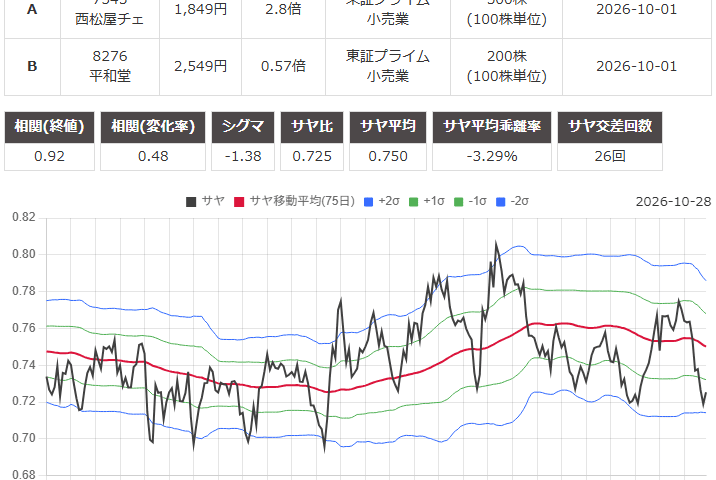Toggle the +1σ legend entry

[426, 201]
